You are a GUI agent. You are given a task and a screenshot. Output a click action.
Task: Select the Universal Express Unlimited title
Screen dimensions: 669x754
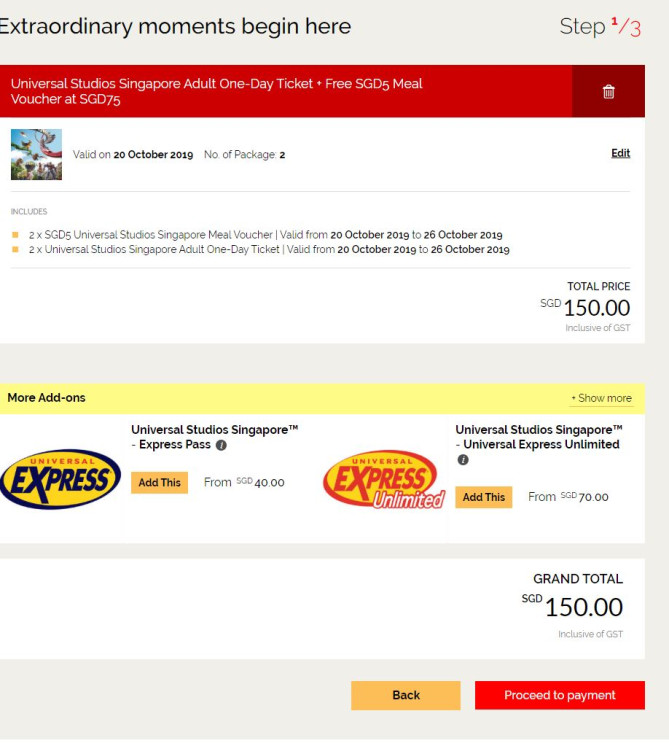539,437
